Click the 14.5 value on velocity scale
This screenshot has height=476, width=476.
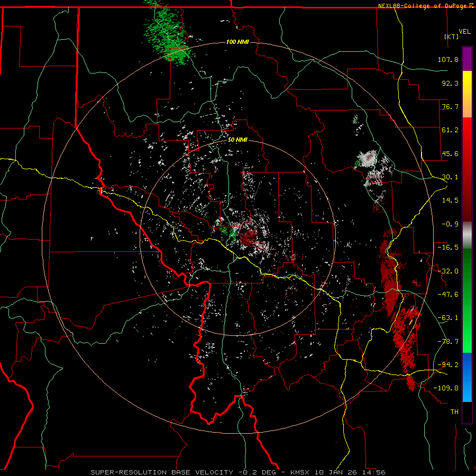[450, 200]
